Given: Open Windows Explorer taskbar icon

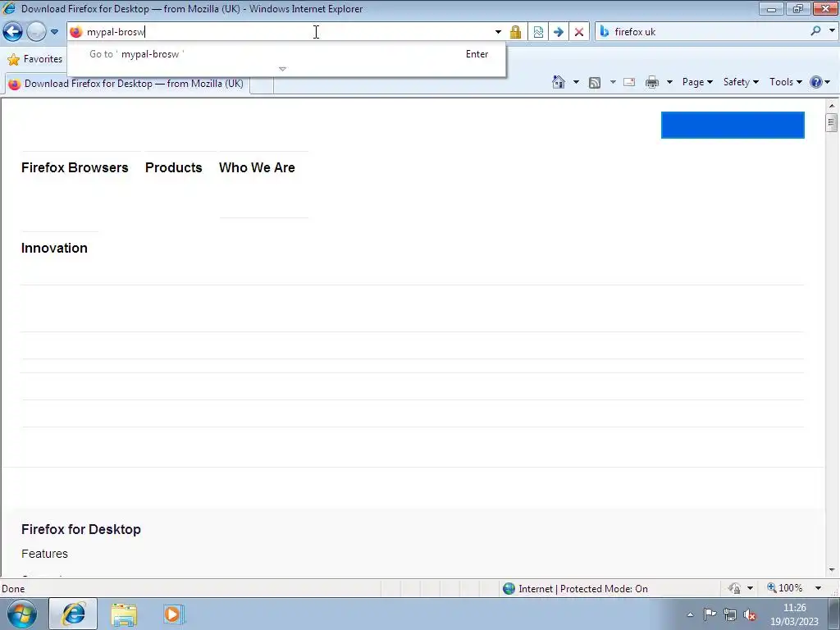Looking at the screenshot, I should pos(124,614).
